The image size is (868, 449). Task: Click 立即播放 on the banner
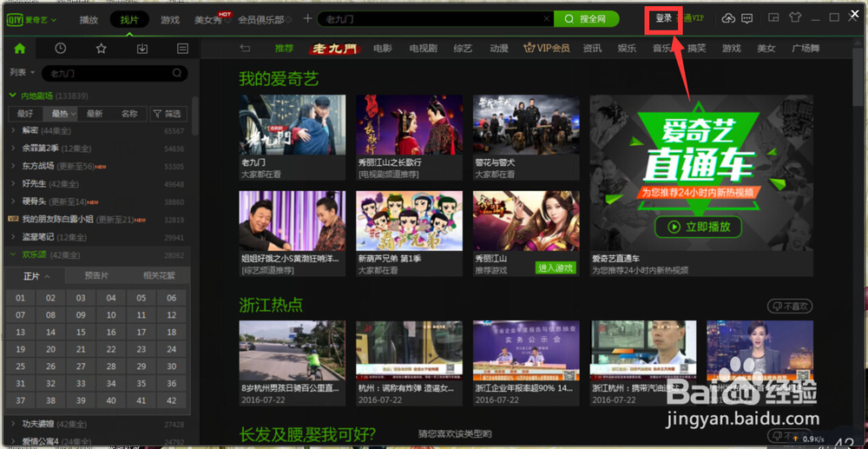[x=699, y=227]
